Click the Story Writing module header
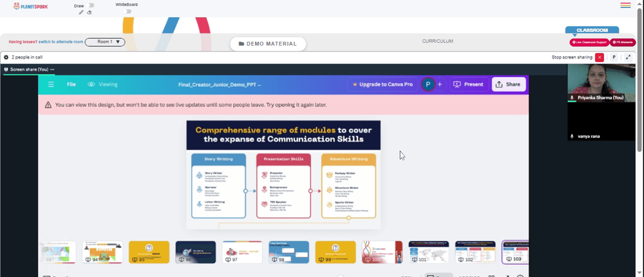The height and width of the screenshot is (277, 644). pos(218,158)
